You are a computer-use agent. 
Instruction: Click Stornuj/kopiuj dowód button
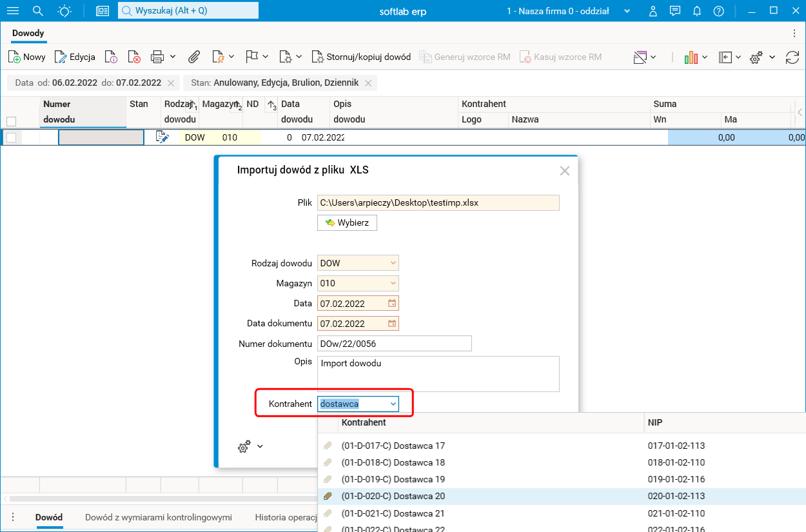(x=361, y=57)
